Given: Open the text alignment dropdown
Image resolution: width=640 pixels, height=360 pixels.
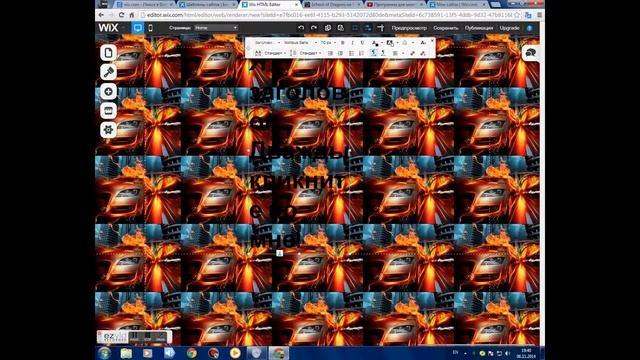Looking at the screenshot, I should coord(397,53).
